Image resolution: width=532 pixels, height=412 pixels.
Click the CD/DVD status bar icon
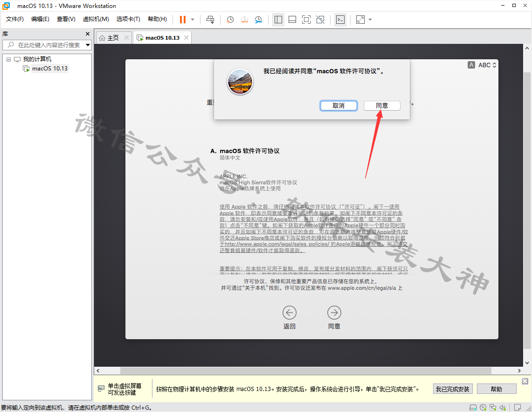point(483,407)
